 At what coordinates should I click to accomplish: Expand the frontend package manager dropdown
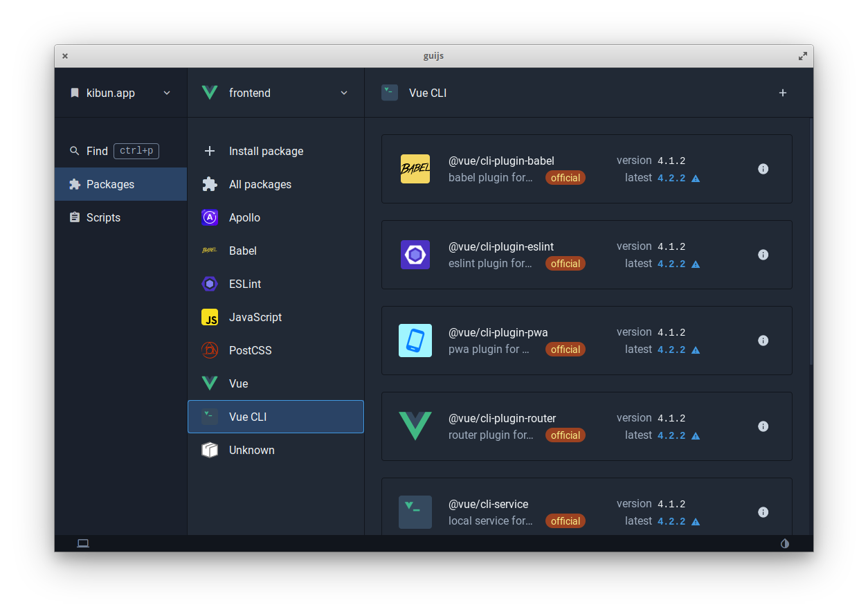(344, 92)
